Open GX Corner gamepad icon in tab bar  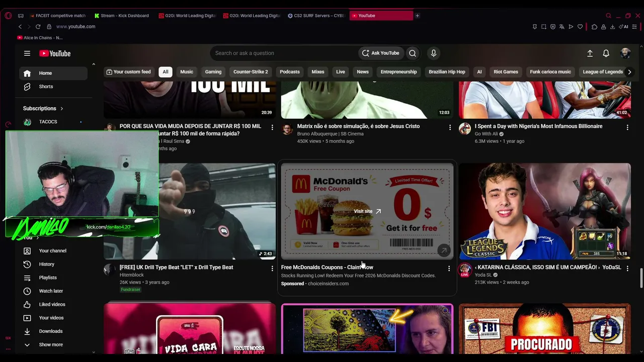[21, 16]
